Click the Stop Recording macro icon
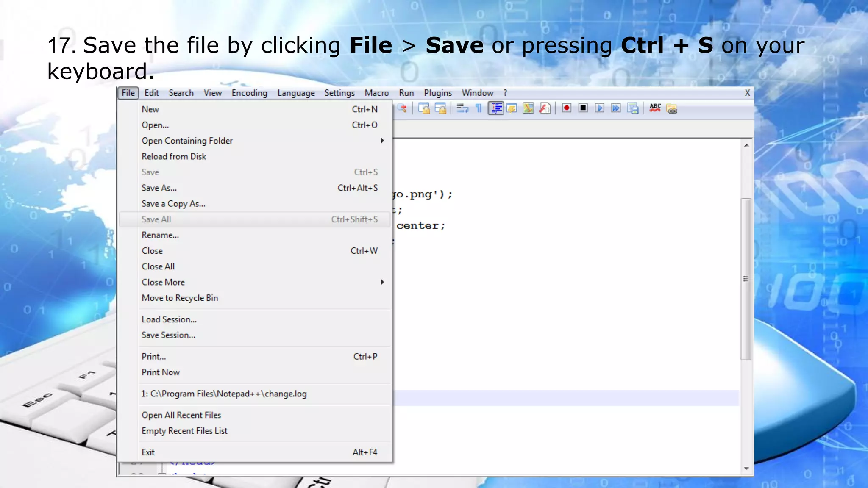This screenshot has height=488, width=868. [x=583, y=108]
